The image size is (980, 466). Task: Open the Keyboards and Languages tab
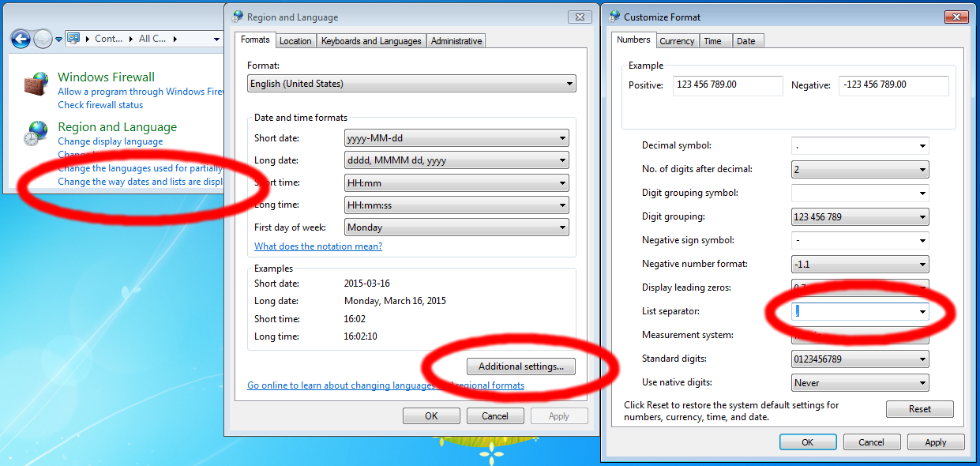pos(371,41)
